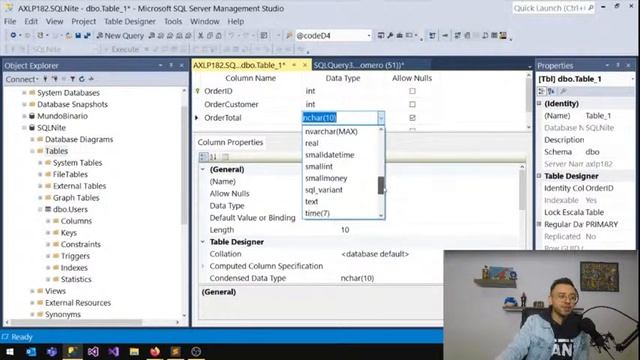
Task: Select the Graph Tables folder
Action: click(76, 198)
